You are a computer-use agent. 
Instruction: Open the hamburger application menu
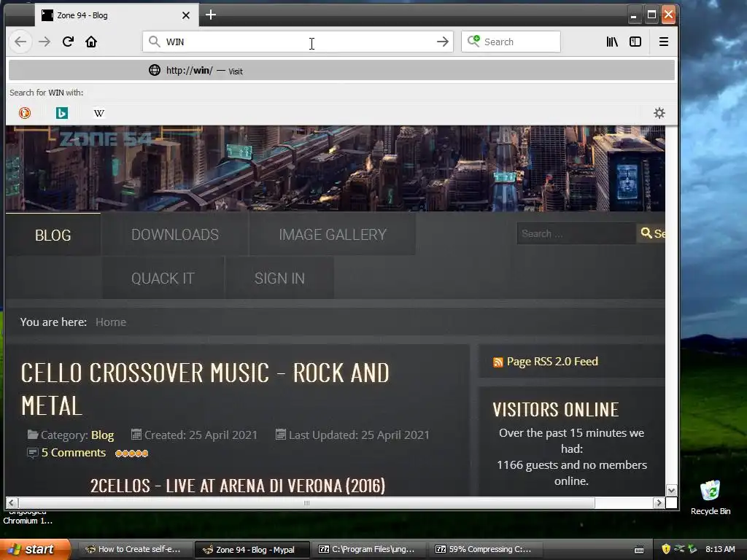click(x=664, y=42)
